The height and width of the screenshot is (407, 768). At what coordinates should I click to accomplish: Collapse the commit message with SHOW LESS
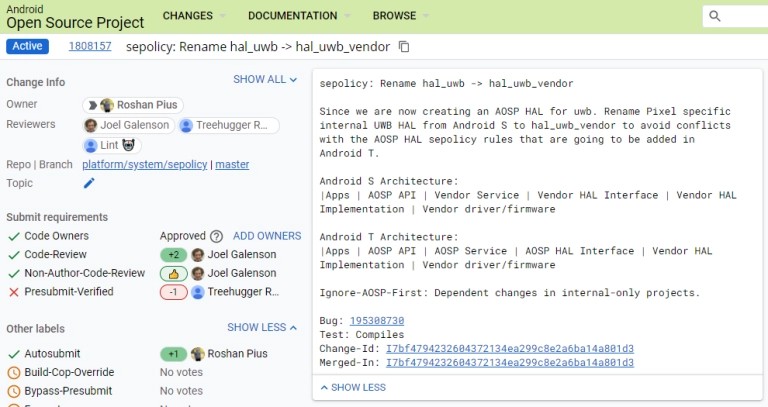(x=353, y=387)
